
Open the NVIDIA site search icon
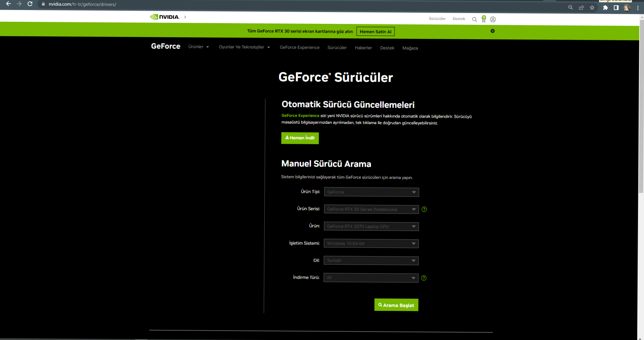click(474, 19)
